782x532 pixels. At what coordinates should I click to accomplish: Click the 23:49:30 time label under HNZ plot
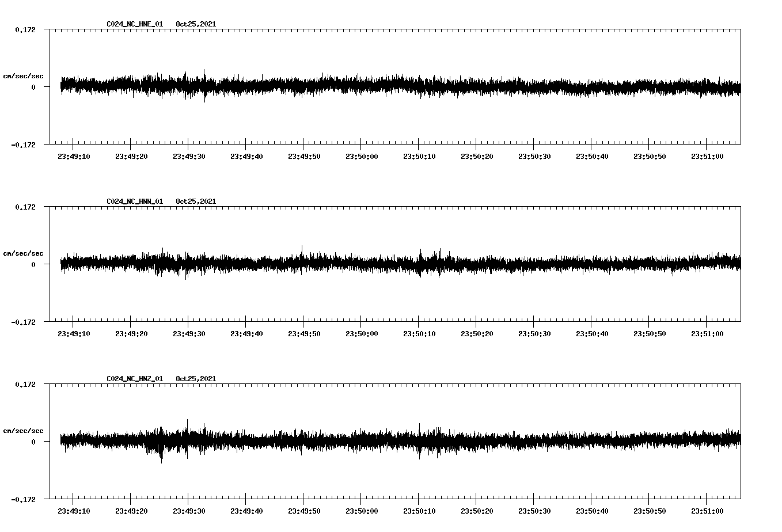tap(188, 511)
